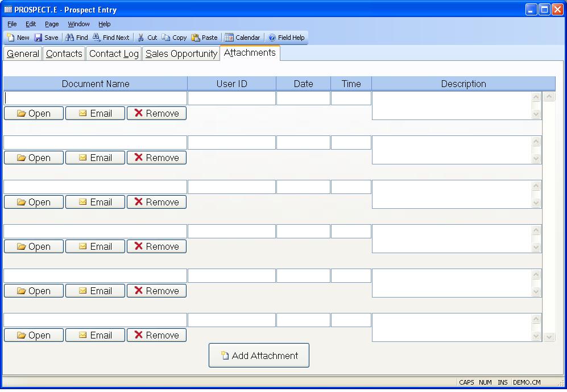This screenshot has width=567, height=392.
Task: Click the first Document Name field
Action: point(96,98)
